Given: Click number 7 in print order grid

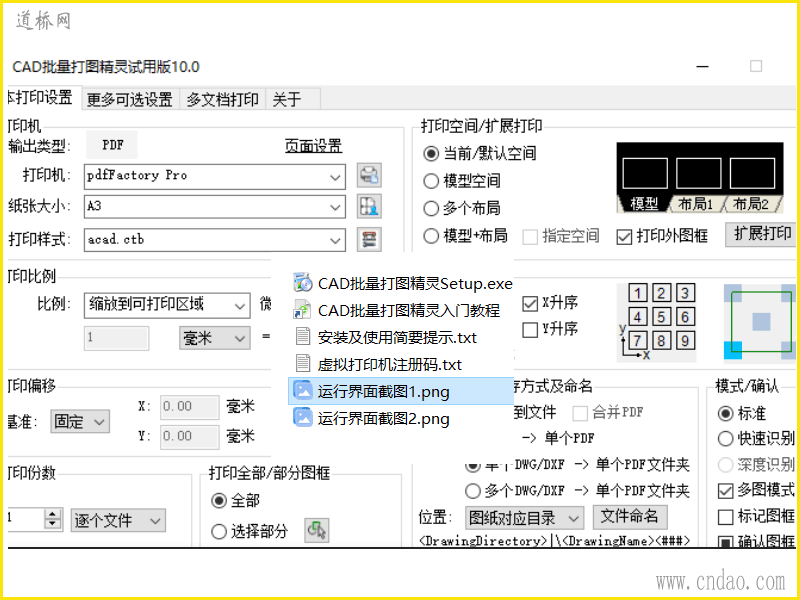Looking at the screenshot, I should [637, 340].
